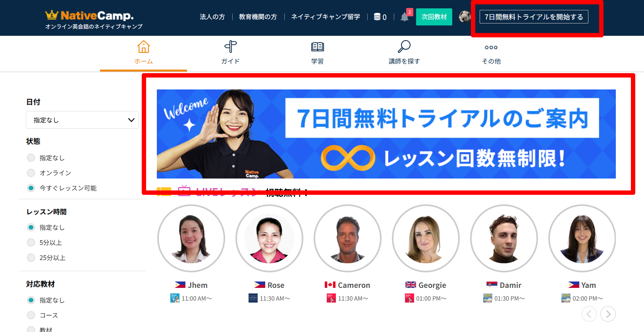Open the その他 three-dots icon

coord(491,47)
